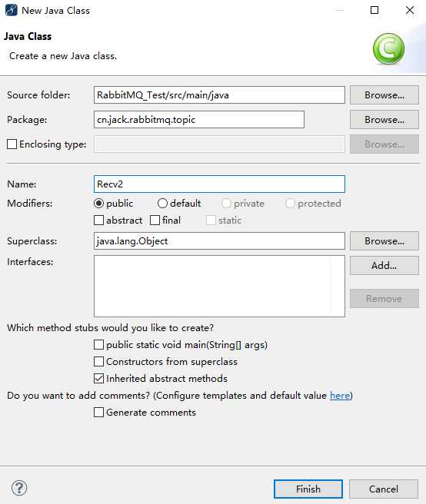This screenshot has height=504, width=426.
Task: Click the Name input field
Action: coord(219,184)
